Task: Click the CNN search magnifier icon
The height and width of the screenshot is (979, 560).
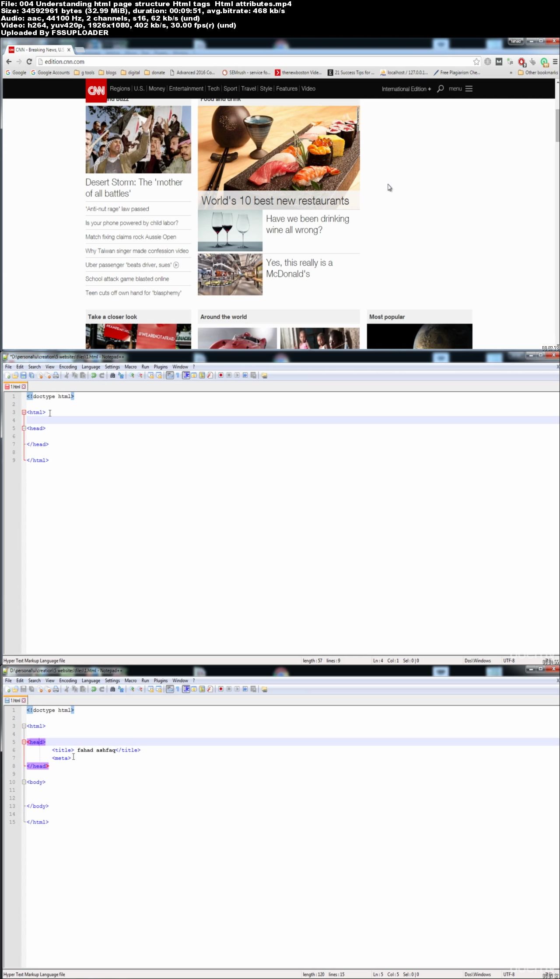Action: point(441,89)
